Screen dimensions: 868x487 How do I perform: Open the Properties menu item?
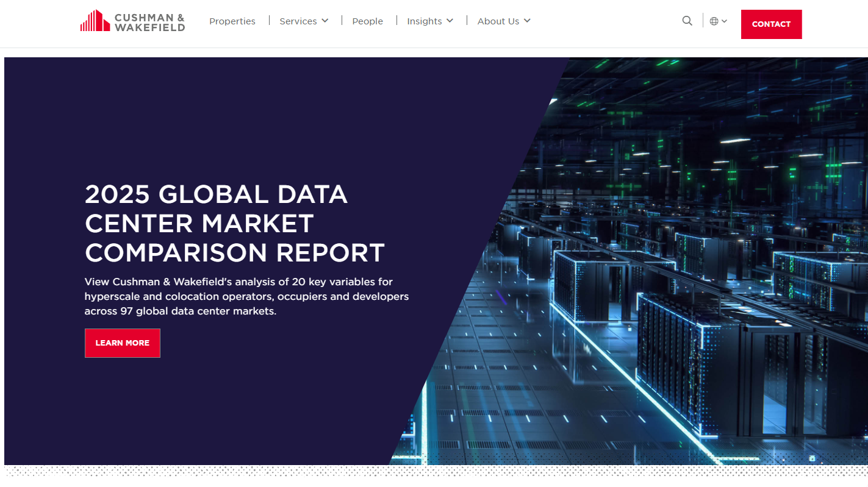[x=232, y=21]
